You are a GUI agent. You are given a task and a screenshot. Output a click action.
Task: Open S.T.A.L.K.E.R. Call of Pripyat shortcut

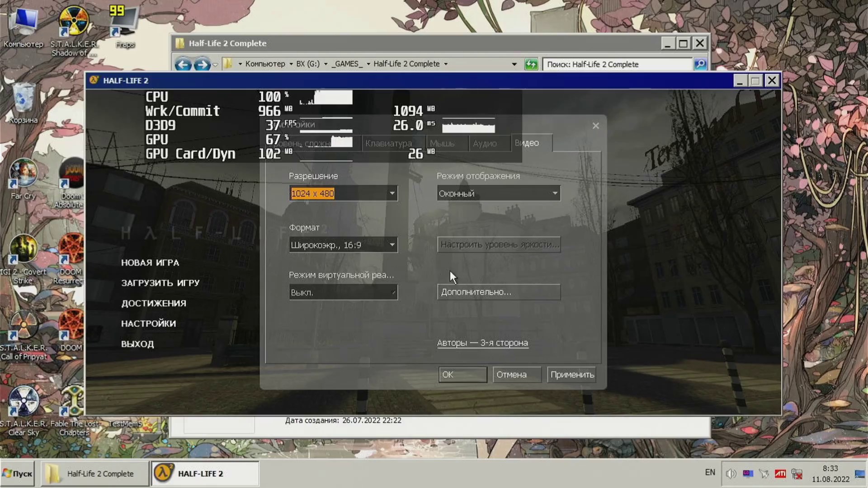tap(23, 325)
